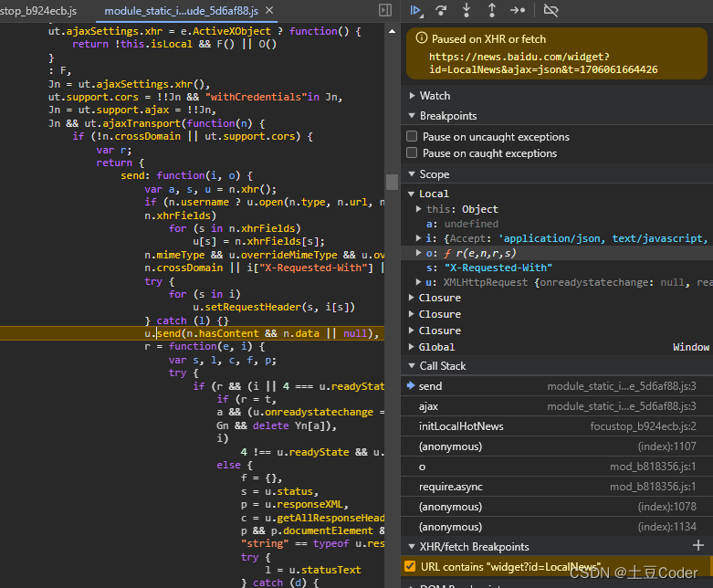The image size is (713, 588).
Task: Add a new XHR/fetch breakpoint
Action: point(698,545)
